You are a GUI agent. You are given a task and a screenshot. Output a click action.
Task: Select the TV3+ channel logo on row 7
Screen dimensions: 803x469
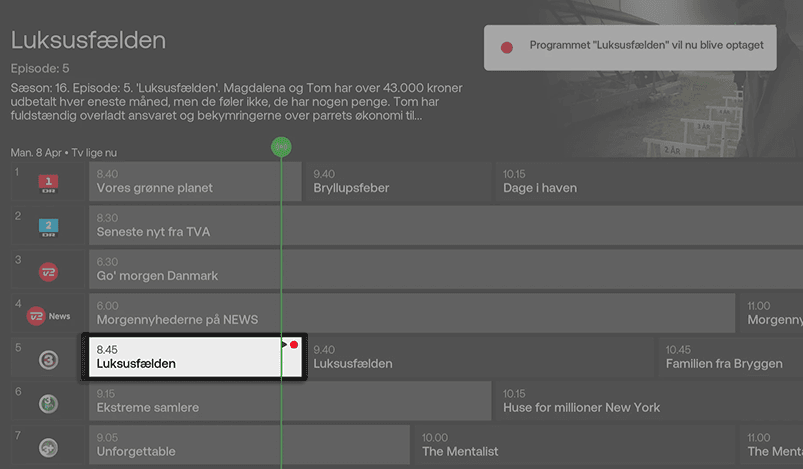tap(49, 448)
